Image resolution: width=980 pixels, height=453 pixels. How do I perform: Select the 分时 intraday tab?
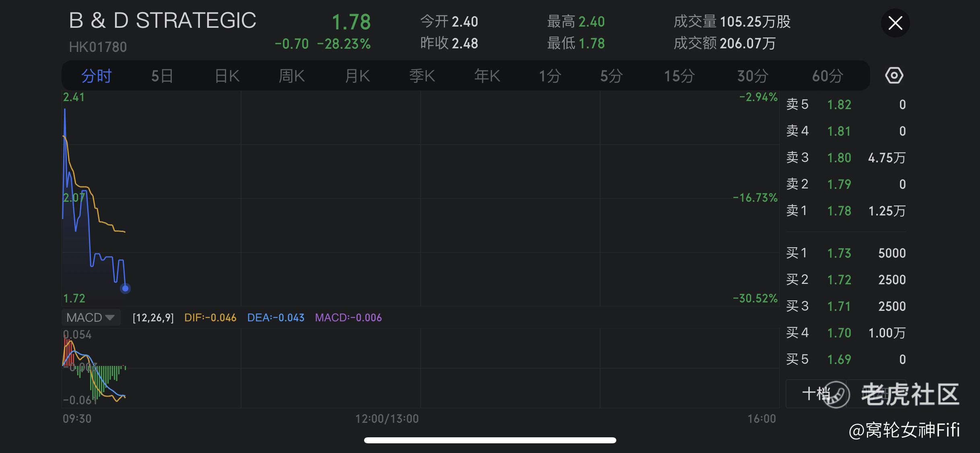[x=96, y=76]
